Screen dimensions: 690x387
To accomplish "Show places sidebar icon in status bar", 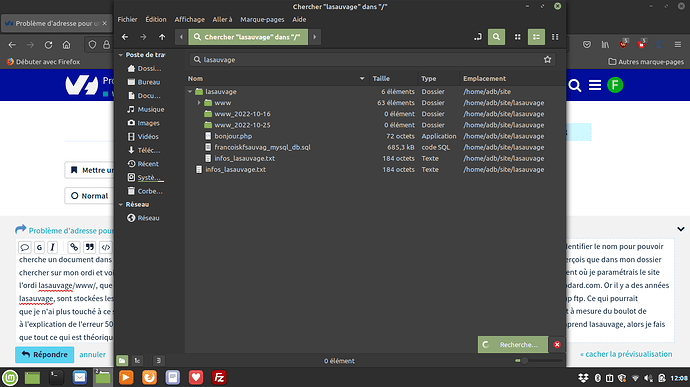I will pyautogui.click(x=122, y=361).
